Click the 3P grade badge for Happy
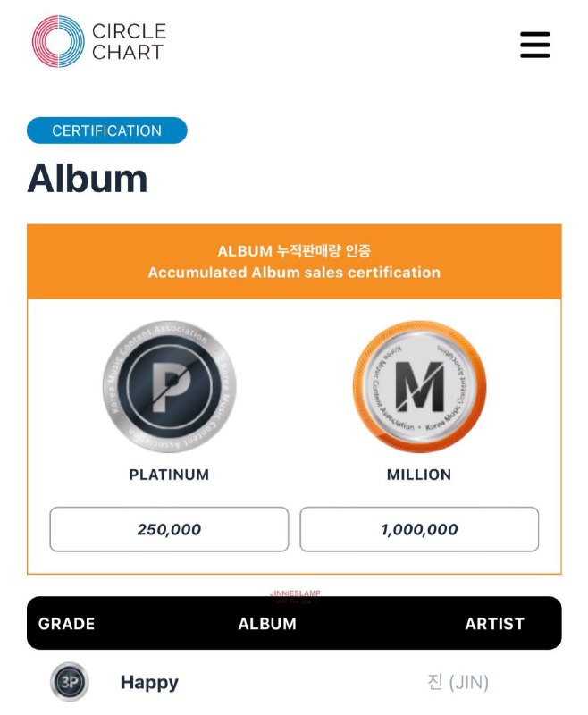588x715 pixels. [x=70, y=682]
